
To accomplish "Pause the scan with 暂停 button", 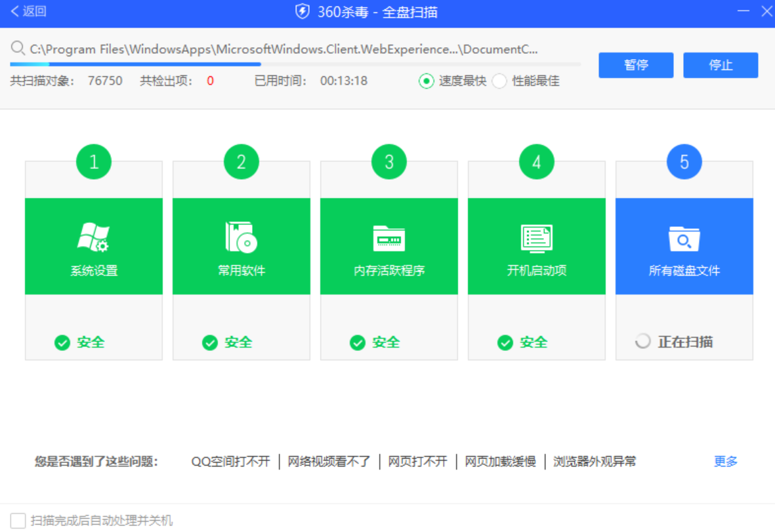I will pyautogui.click(x=636, y=65).
